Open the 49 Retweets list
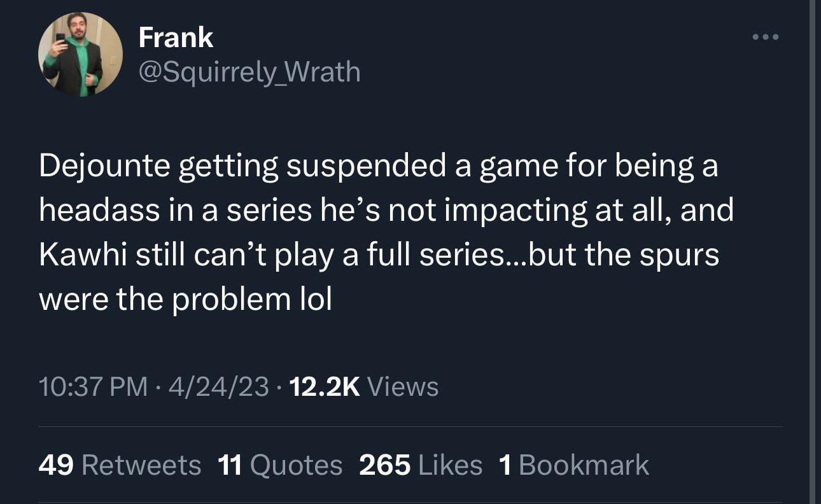Viewport: 821px width, 504px height. tap(120, 465)
